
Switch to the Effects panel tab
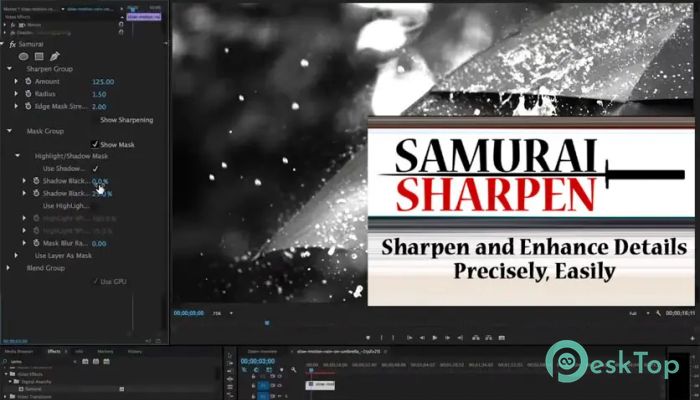tap(54, 351)
